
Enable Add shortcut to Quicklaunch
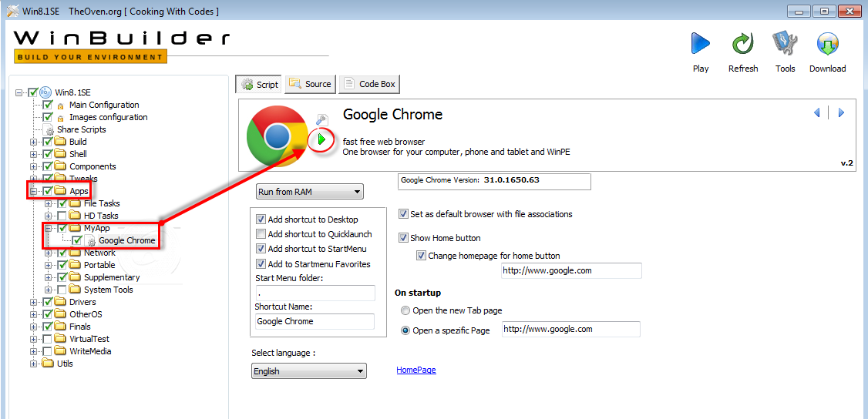(261, 234)
